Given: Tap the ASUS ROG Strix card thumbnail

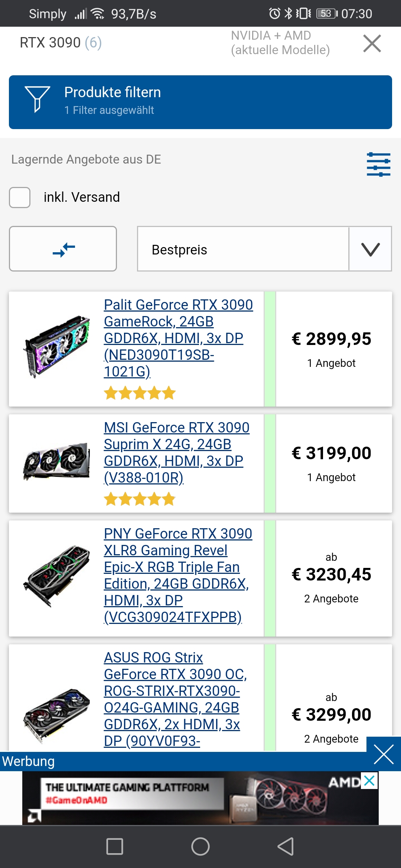Looking at the screenshot, I should pos(56,716).
